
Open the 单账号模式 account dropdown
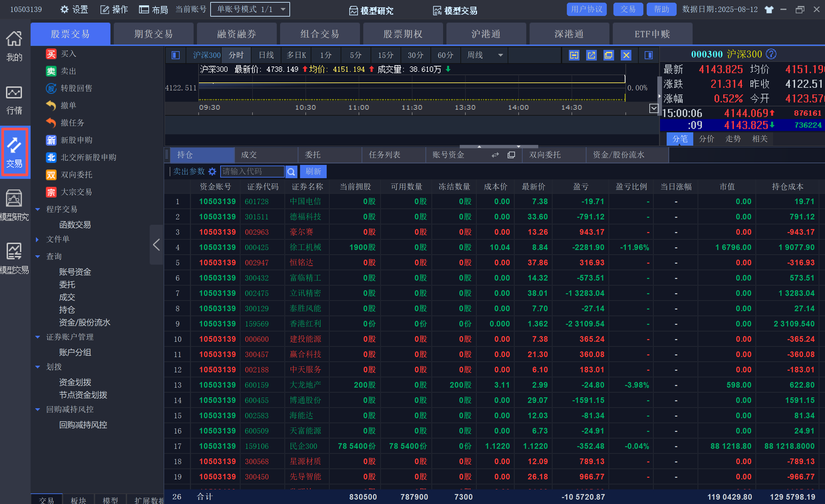point(283,9)
